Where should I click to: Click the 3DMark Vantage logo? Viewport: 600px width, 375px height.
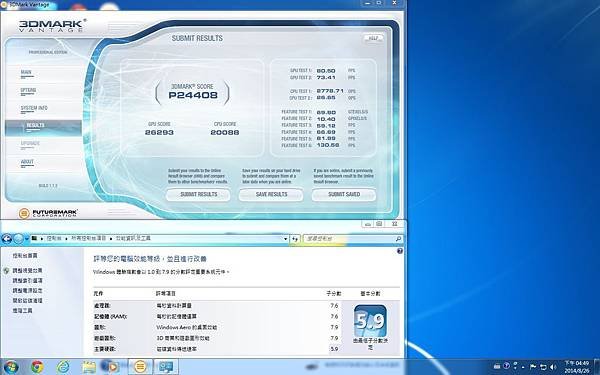[x=52, y=25]
